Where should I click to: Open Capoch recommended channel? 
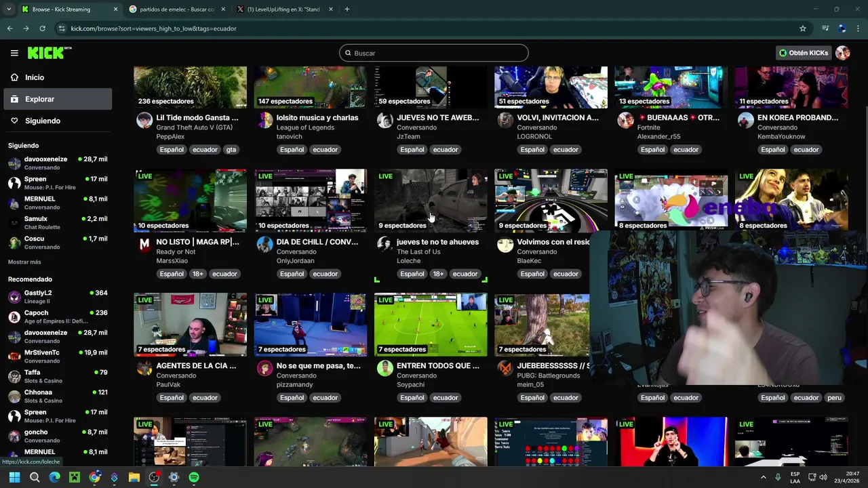pos(58,317)
